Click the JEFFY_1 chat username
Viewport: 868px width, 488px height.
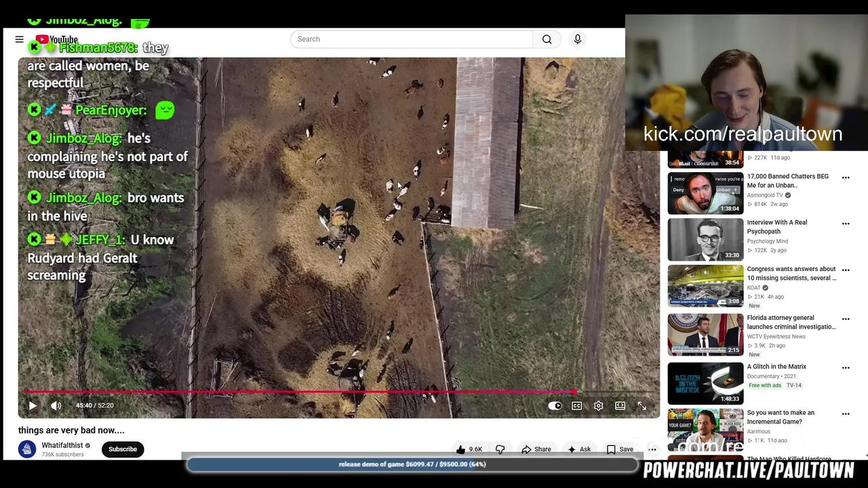point(100,240)
